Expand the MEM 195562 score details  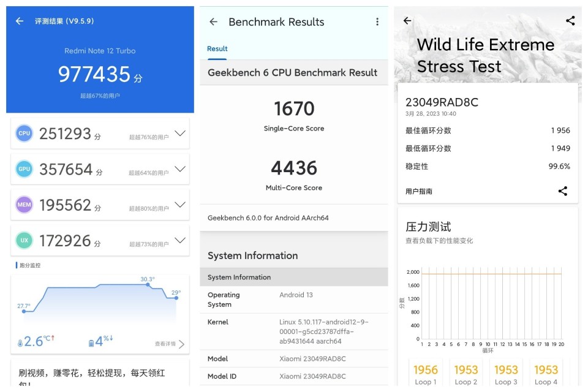click(180, 205)
